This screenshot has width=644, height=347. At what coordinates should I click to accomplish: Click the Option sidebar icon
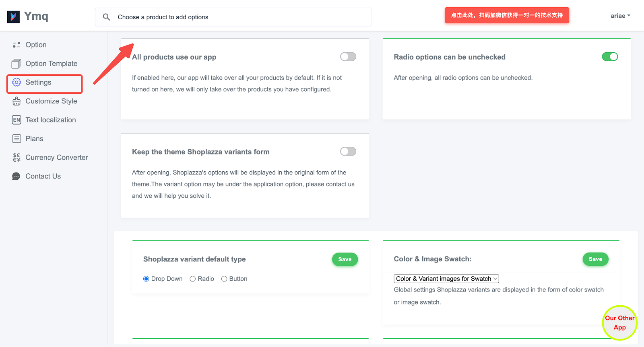[17, 45]
